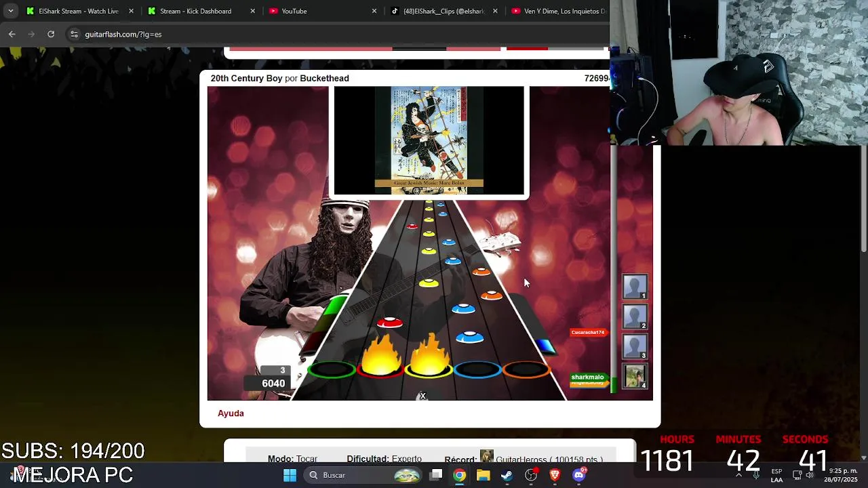Show hidden system tray icons
Viewport: 868px width, 488px height.
(x=738, y=475)
